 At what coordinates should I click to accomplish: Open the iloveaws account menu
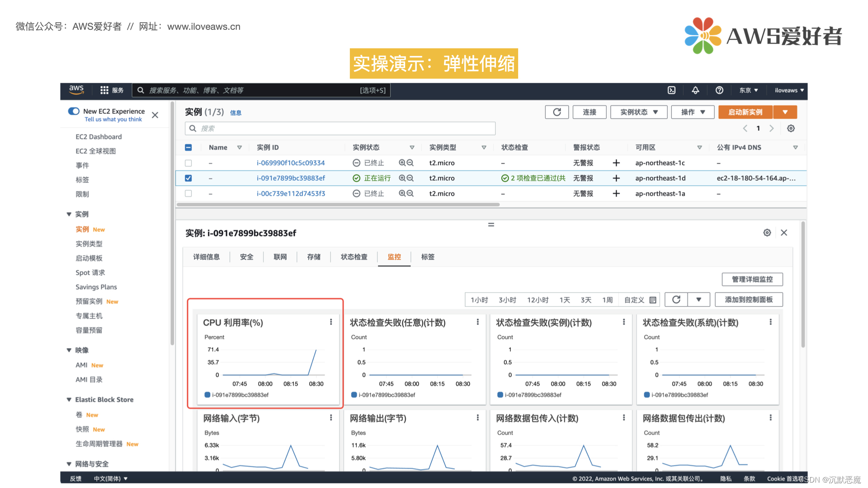(789, 90)
